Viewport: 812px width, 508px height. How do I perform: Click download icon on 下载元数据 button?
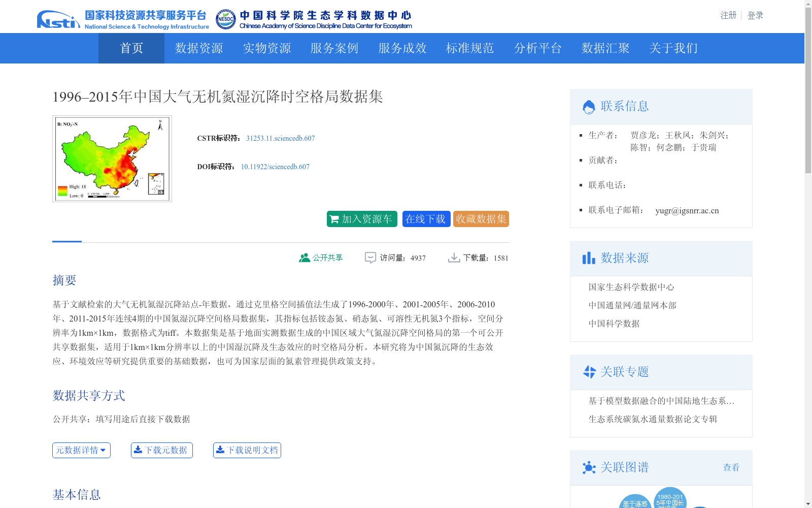tap(138, 450)
